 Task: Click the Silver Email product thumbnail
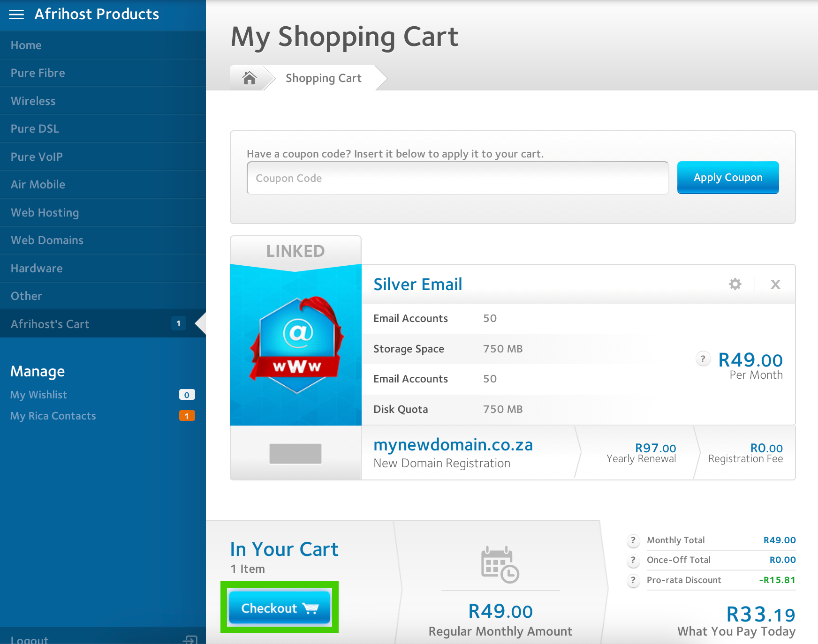point(296,345)
